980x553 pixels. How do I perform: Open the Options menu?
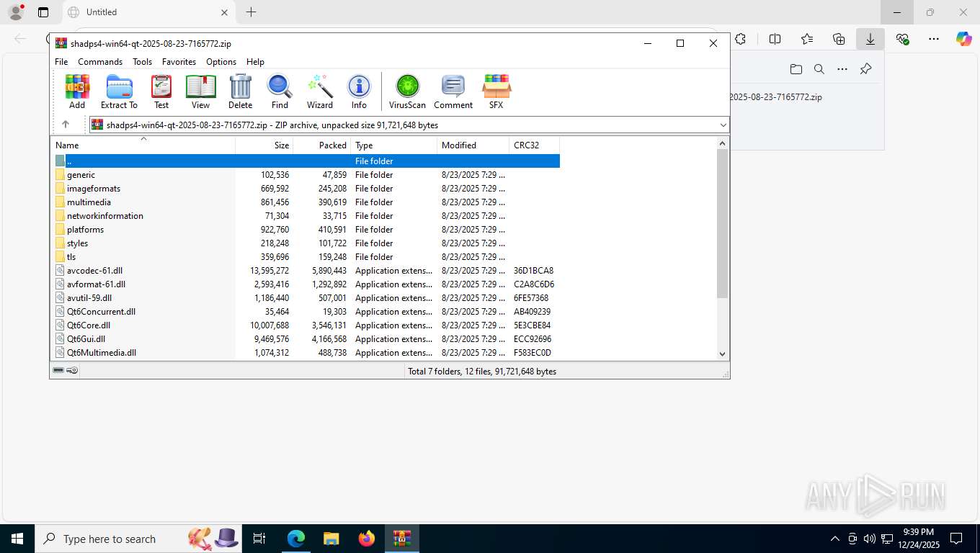tap(221, 62)
